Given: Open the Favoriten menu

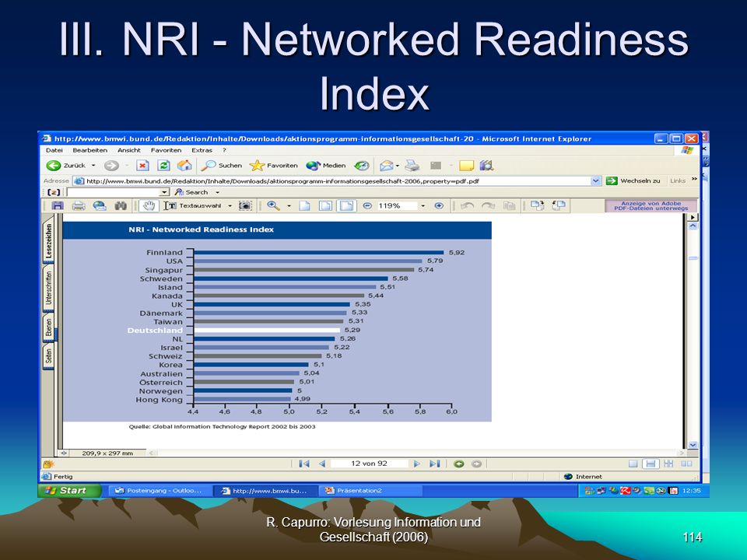Looking at the screenshot, I should [166, 150].
